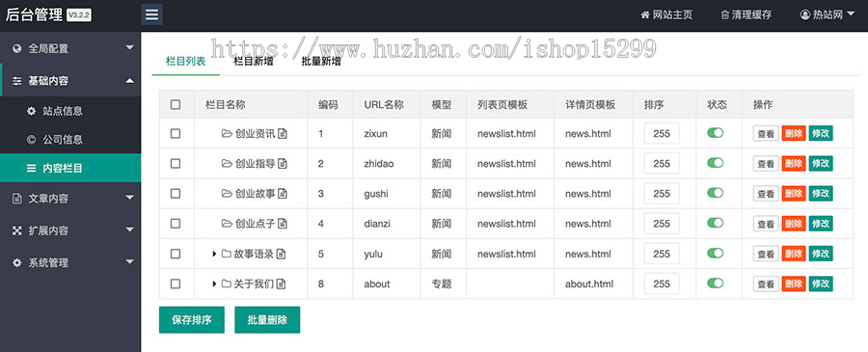Click 查看 for 创业点子 row
Viewport: 868px width, 352px height.
(x=766, y=223)
